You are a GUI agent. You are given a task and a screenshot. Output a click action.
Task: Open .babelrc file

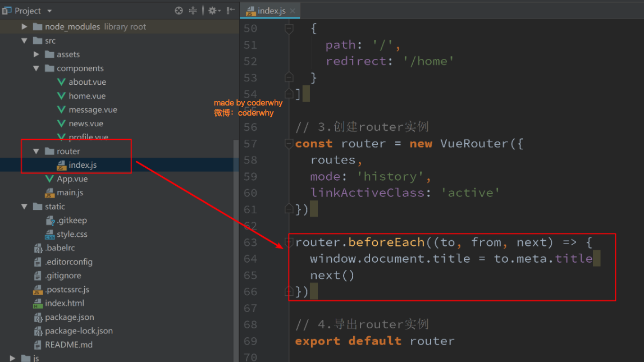click(60, 248)
